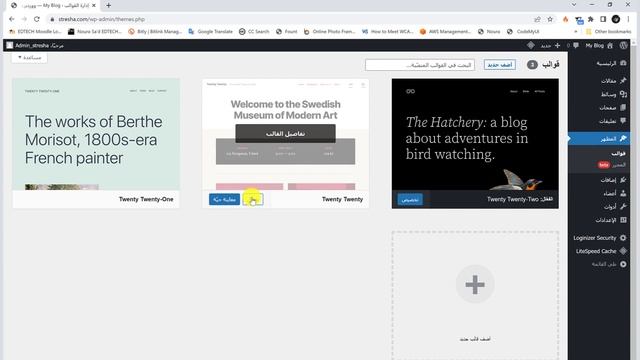Open the Editor beta submenu entry
This screenshot has width=640, height=360.
pos(612,164)
